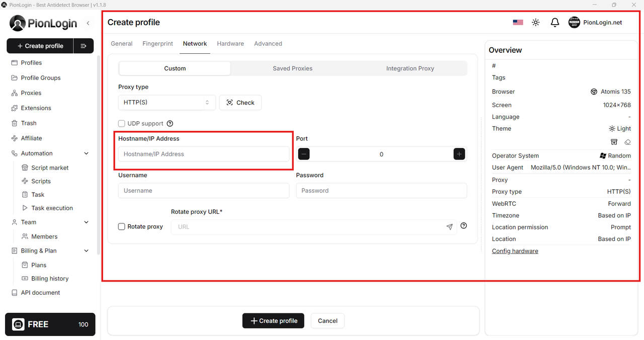Collapse sidebar using the chevron icon
This screenshot has width=644, height=340.
tap(88, 23)
